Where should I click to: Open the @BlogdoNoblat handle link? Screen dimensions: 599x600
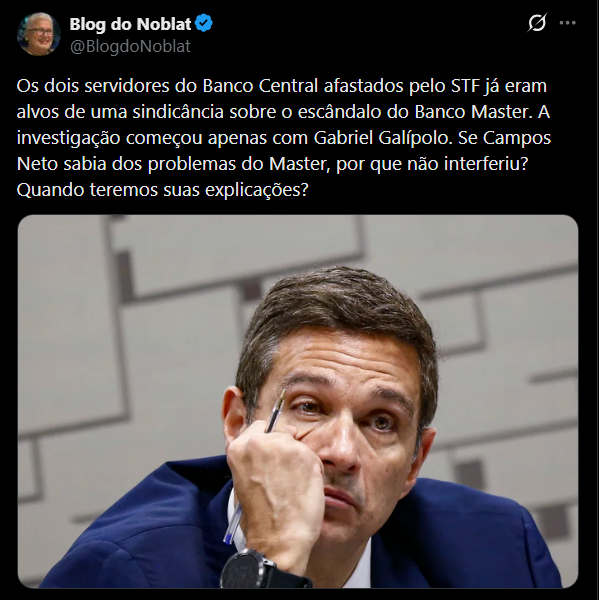(130, 46)
